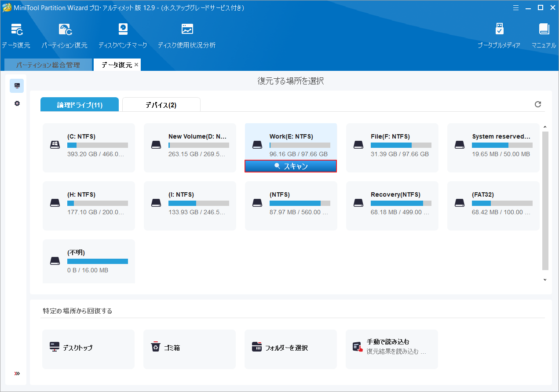This screenshot has width=559, height=392.
Task: Close the データ復元 tab
Action: point(136,65)
